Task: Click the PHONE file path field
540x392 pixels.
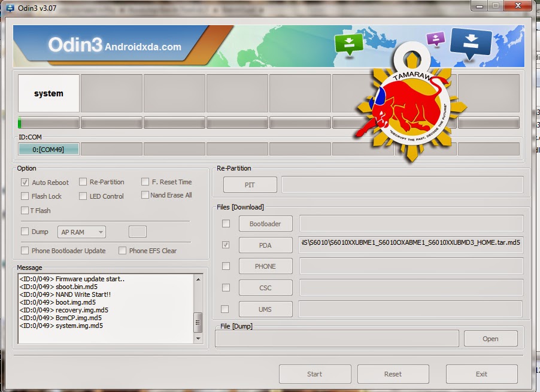Action: (411, 266)
